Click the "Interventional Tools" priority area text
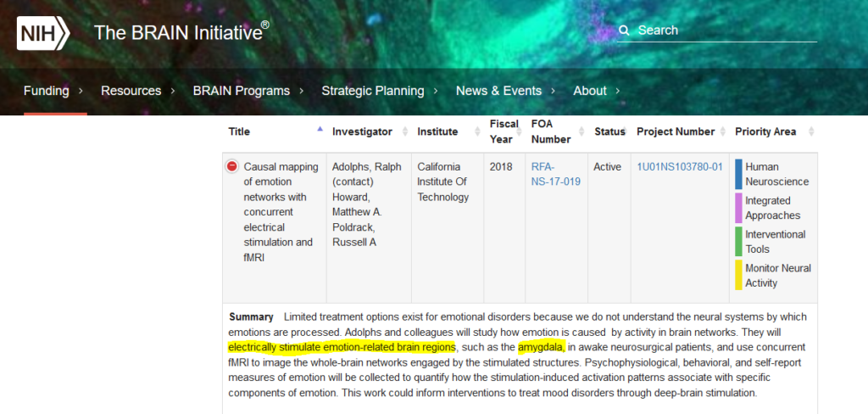Screen dimensions: 868x414 776,242
